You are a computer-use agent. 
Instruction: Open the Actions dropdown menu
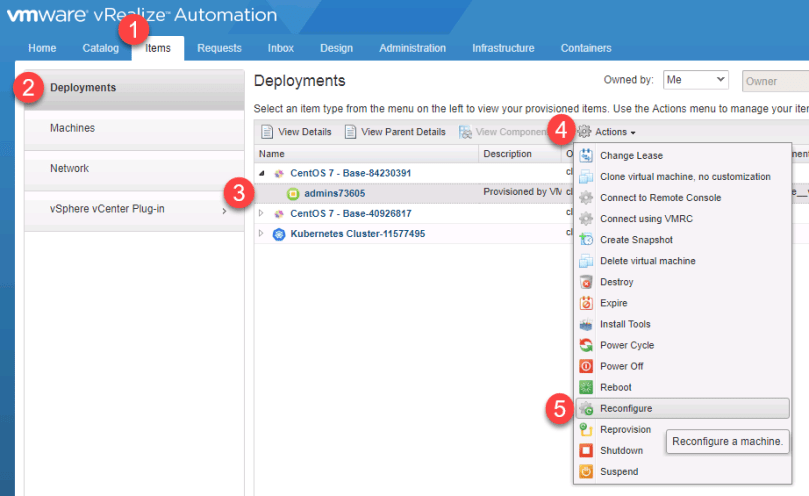click(614, 132)
